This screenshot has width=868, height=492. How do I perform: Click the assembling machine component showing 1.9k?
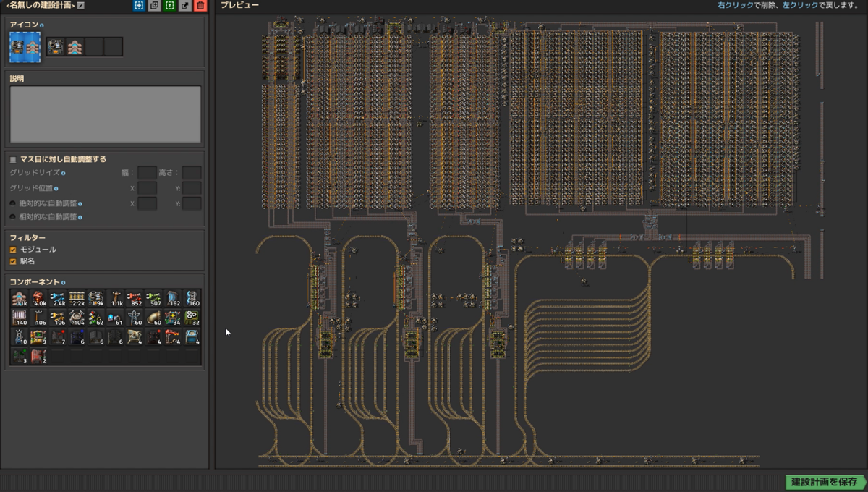(x=96, y=299)
